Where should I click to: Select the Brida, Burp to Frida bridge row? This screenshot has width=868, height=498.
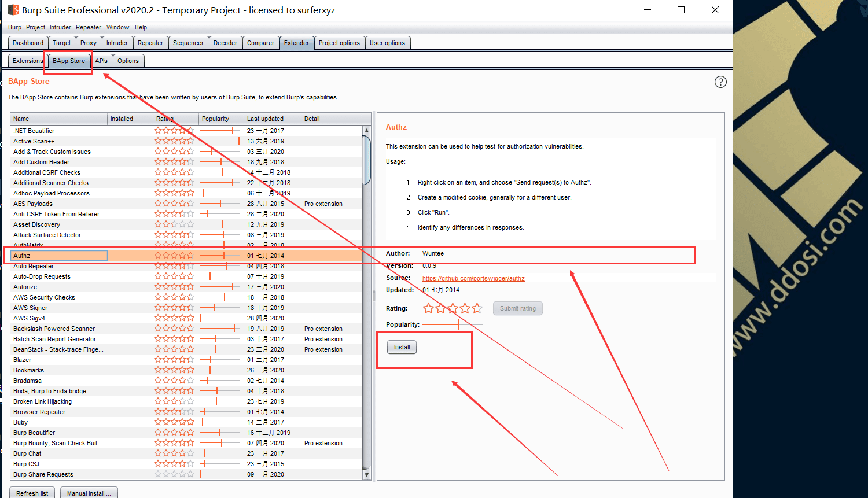tap(186, 391)
